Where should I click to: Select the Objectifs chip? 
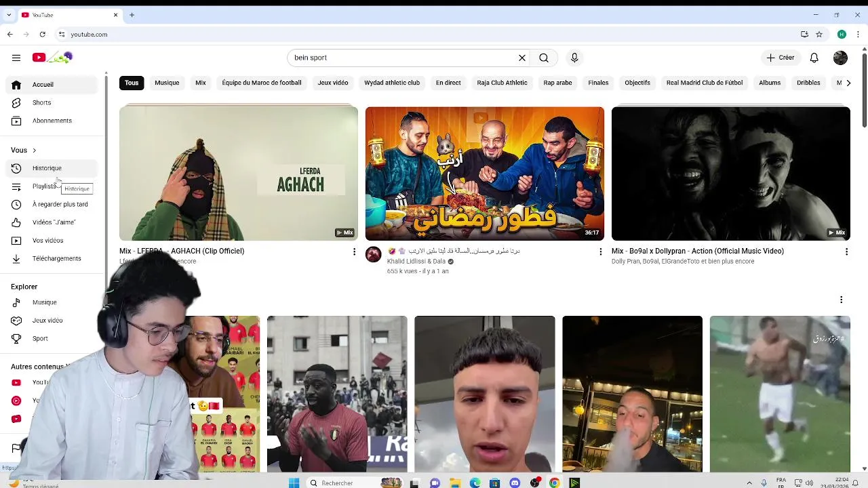(637, 83)
